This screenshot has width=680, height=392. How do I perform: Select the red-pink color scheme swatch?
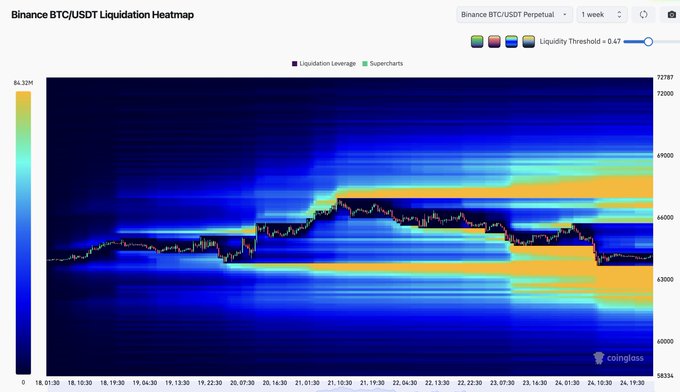click(x=494, y=42)
